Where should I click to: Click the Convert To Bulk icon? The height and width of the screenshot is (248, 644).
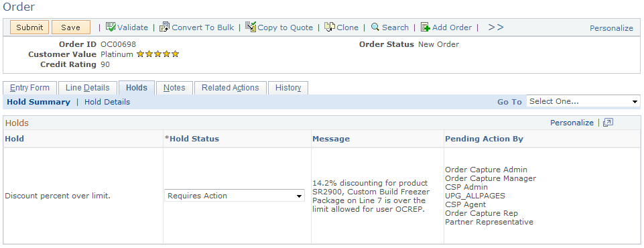[165, 27]
